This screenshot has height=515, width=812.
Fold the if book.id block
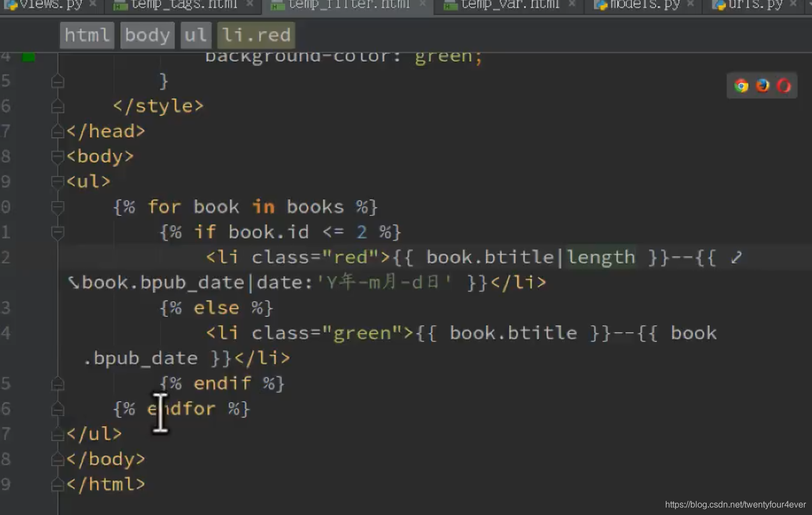pyautogui.click(x=57, y=232)
